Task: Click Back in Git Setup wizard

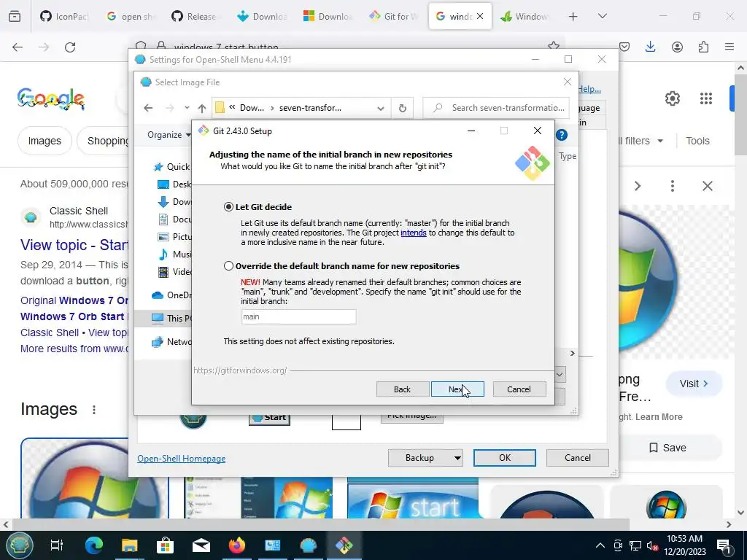Action: (x=402, y=389)
